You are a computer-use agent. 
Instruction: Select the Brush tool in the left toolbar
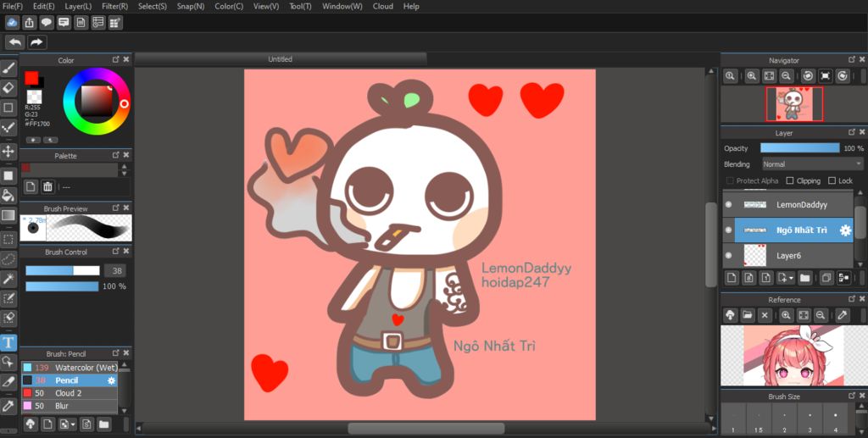pyautogui.click(x=8, y=69)
